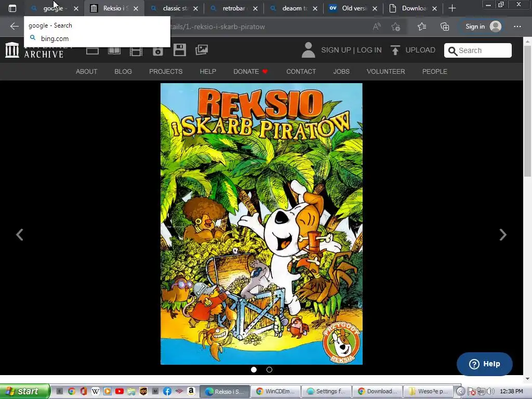The image size is (532, 399).
Task: Click the browser Sign in button
Action: (x=483, y=26)
